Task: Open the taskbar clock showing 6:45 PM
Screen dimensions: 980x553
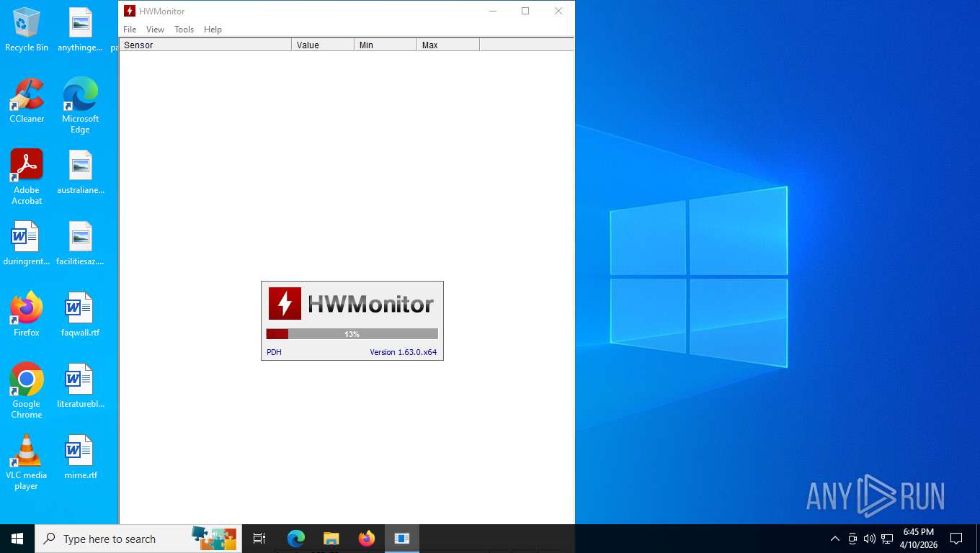Action: pos(919,539)
